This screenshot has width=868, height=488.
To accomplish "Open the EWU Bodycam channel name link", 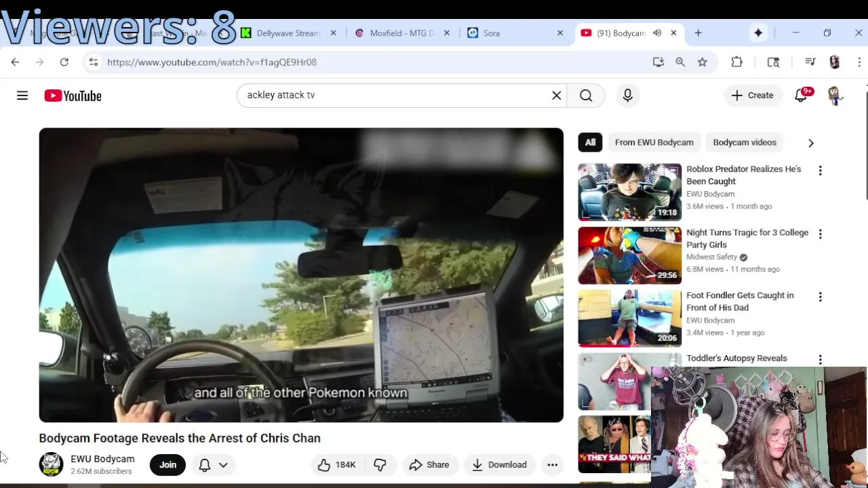I will pyautogui.click(x=102, y=459).
